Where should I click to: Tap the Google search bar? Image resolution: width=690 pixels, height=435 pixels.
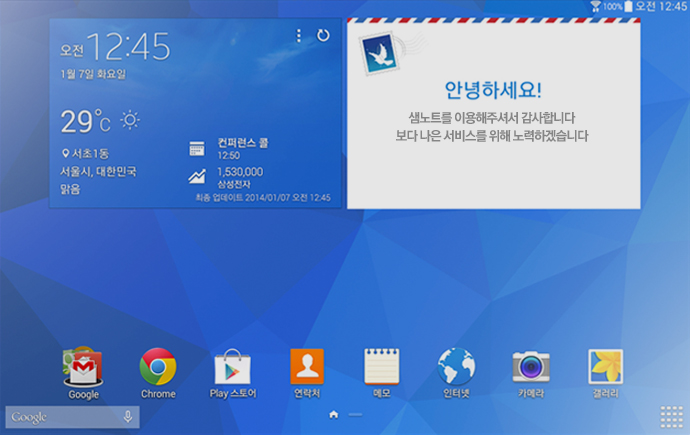(x=60, y=417)
